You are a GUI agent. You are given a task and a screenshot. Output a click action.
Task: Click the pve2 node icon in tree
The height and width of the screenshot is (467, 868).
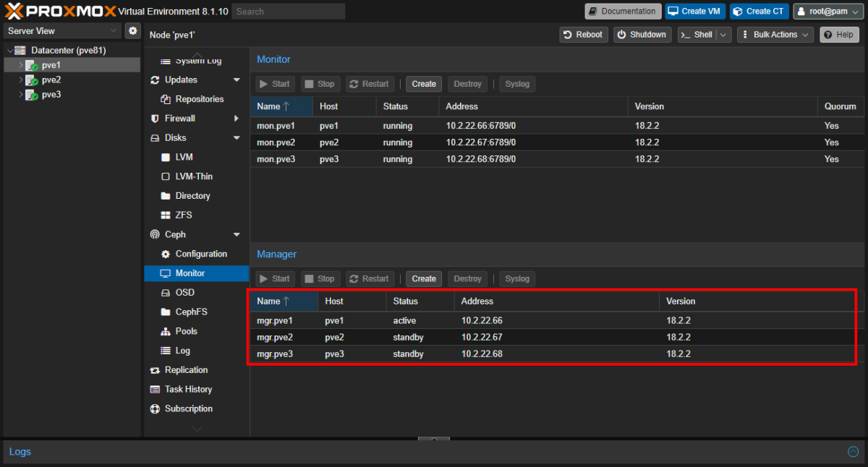(32, 80)
